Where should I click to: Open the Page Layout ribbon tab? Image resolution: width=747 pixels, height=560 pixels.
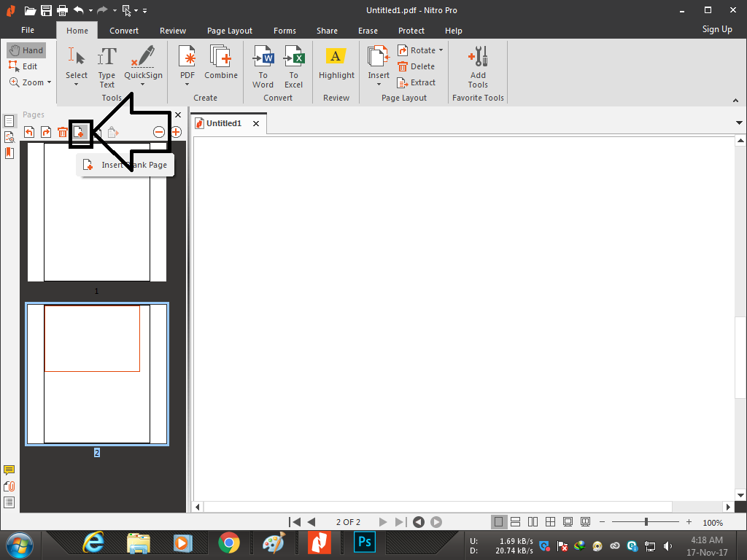point(230,31)
